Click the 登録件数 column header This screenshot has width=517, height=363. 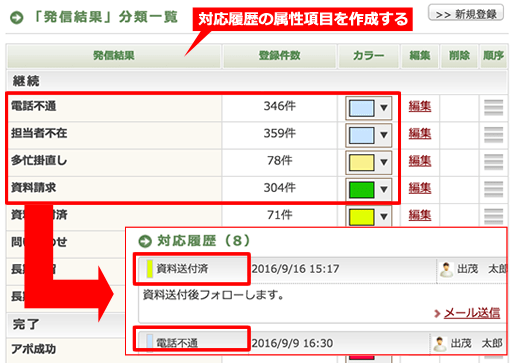click(x=279, y=55)
